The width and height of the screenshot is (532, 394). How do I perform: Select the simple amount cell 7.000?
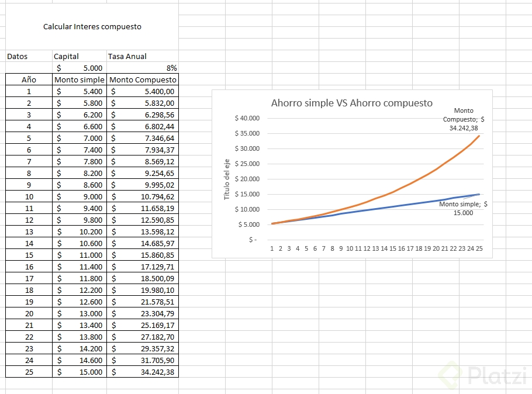pyautogui.click(x=80, y=138)
